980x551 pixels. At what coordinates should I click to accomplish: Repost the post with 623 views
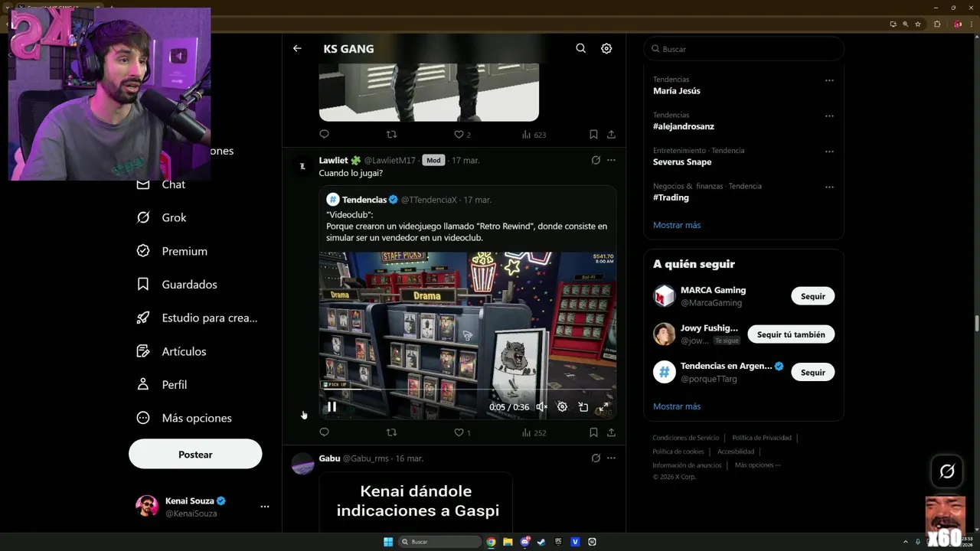coord(391,134)
